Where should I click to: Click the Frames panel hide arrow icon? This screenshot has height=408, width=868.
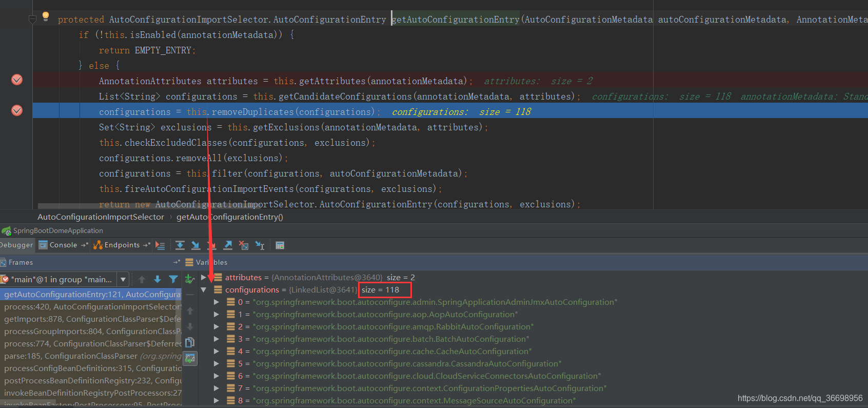(x=177, y=262)
